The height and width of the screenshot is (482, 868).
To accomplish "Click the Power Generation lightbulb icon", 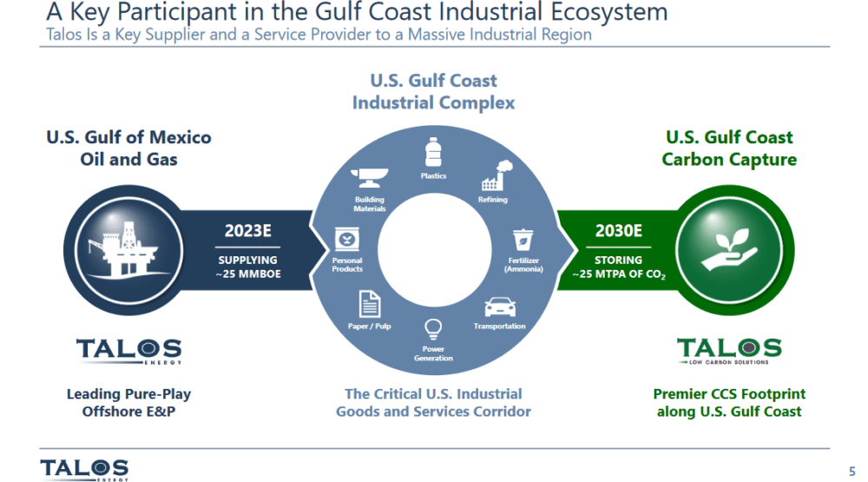I will coord(433,330).
